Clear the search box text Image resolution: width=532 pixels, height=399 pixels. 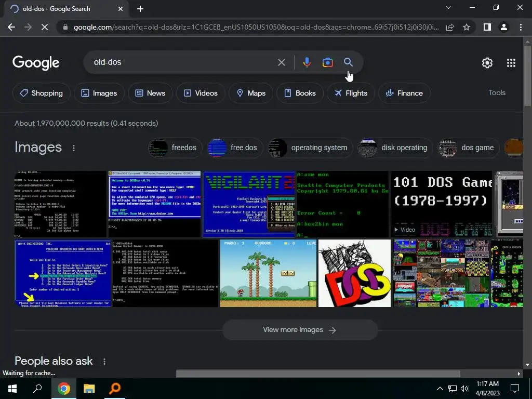click(x=281, y=62)
